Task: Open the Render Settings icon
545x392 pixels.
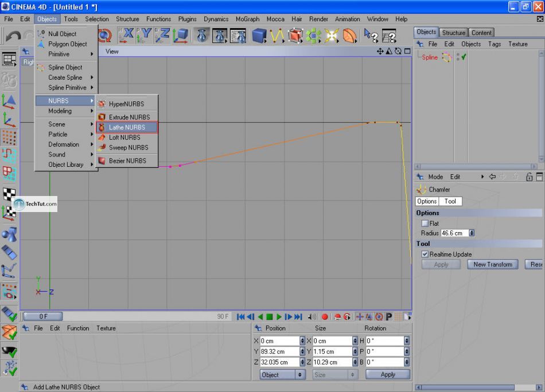Action: (238, 36)
